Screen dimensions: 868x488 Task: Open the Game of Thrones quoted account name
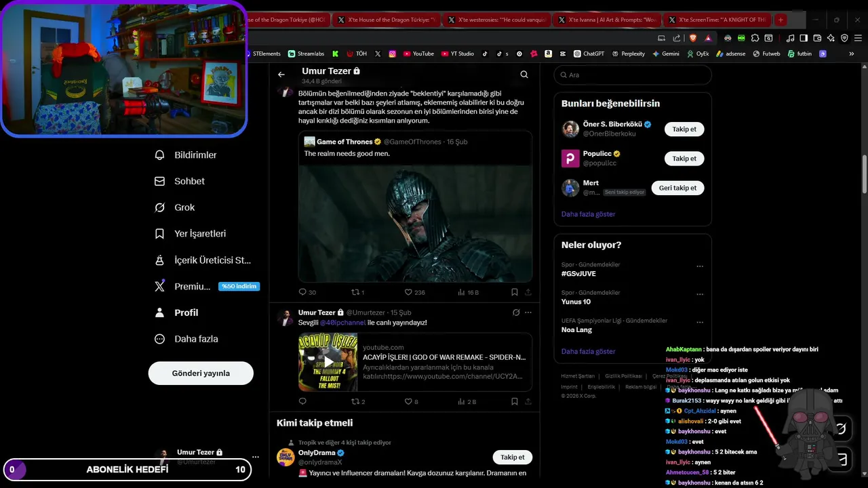(x=344, y=142)
